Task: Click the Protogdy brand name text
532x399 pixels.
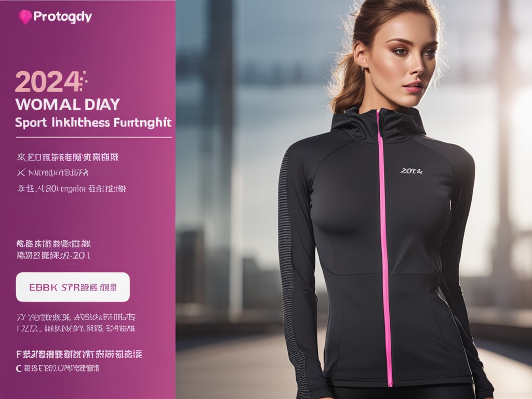Action: [62, 17]
